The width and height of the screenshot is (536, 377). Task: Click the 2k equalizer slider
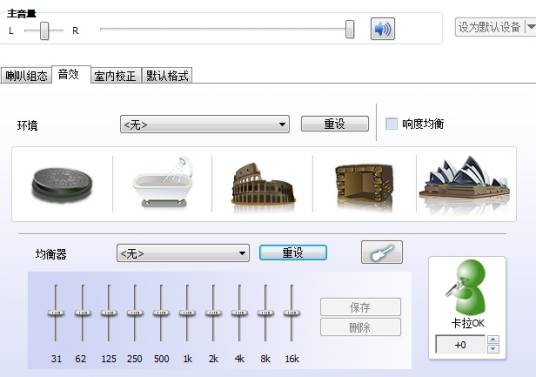point(213,313)
